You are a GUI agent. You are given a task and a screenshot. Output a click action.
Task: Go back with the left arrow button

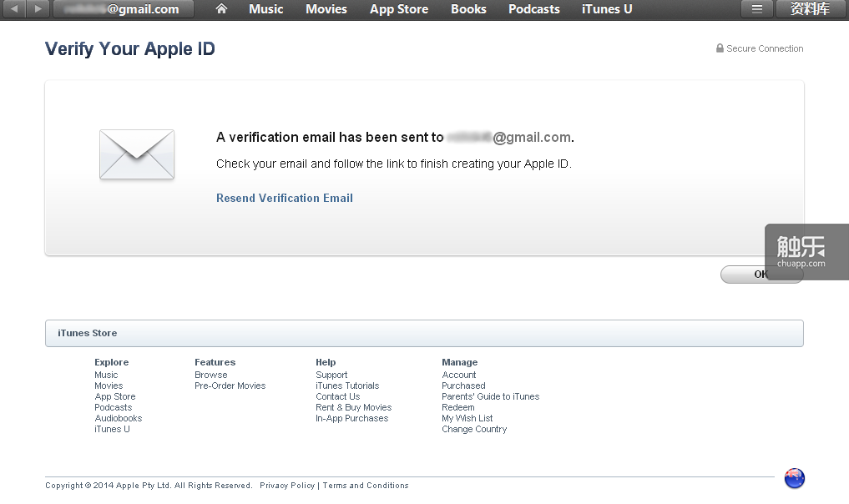click(14, 8)
